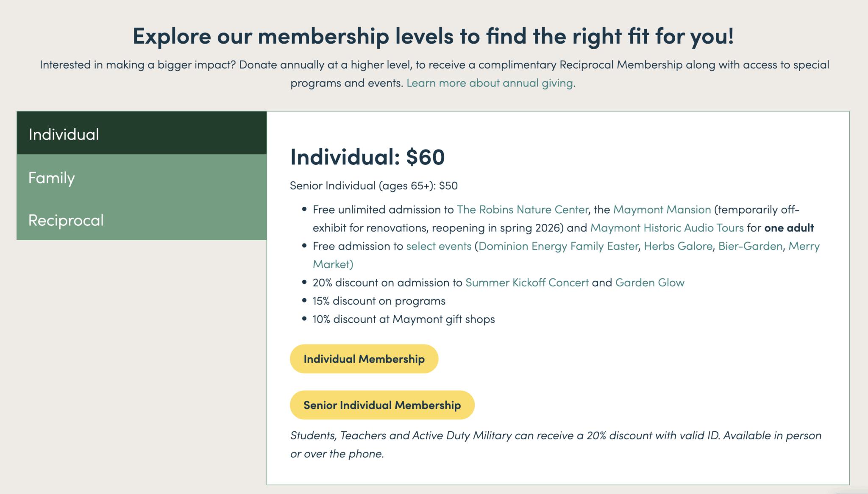Visit the Maymont Historic Audio Tours link
Screen dimensions: 868x494
(x=667, y=228)
